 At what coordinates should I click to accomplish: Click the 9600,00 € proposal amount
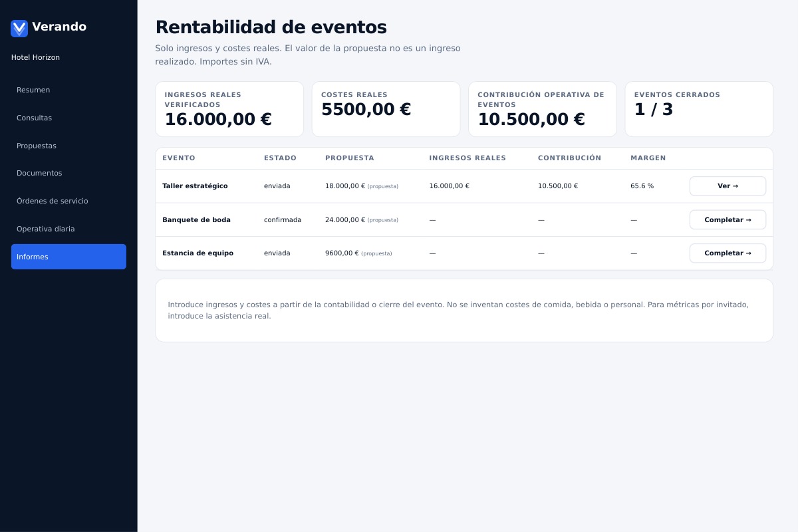[342, 253]
